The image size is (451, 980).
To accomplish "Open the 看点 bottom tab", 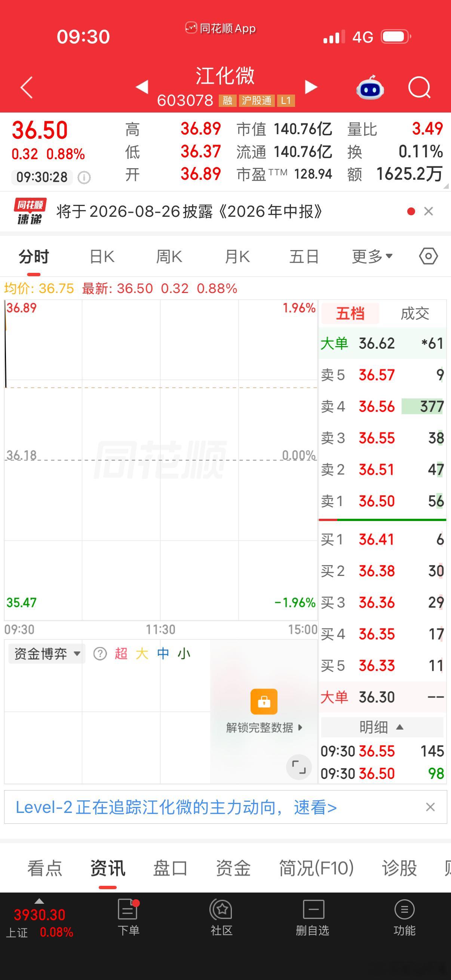I will pos(45,869).
